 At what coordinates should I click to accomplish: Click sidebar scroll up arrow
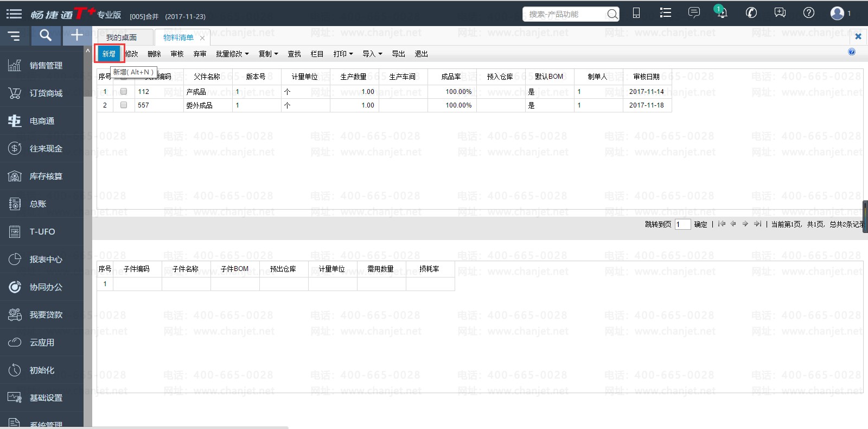click(x=88, y=51)
